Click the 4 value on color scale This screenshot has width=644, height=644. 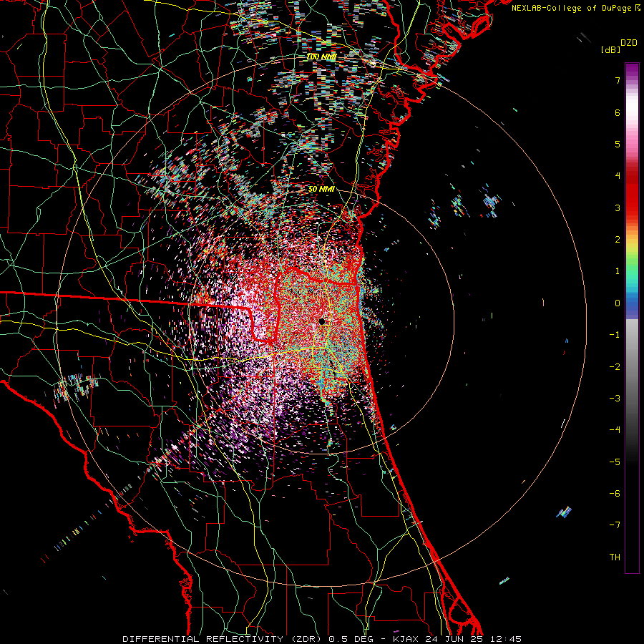click(618, 176)
